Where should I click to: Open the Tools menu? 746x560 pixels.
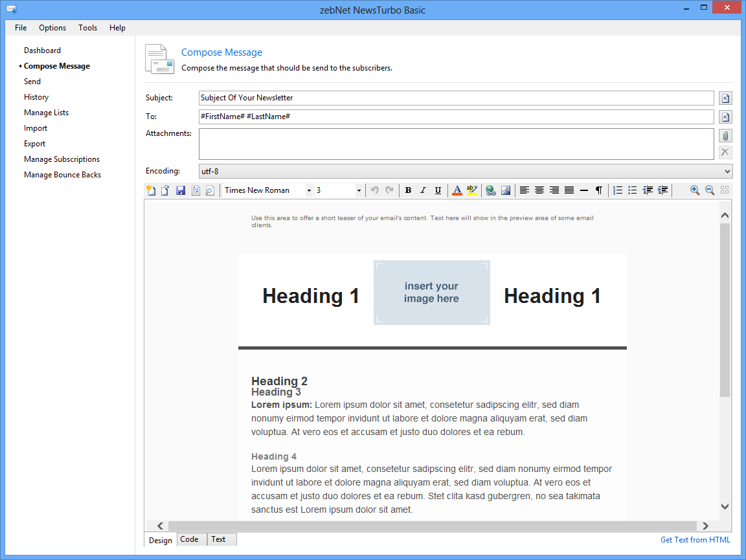[x=87, y=28]
